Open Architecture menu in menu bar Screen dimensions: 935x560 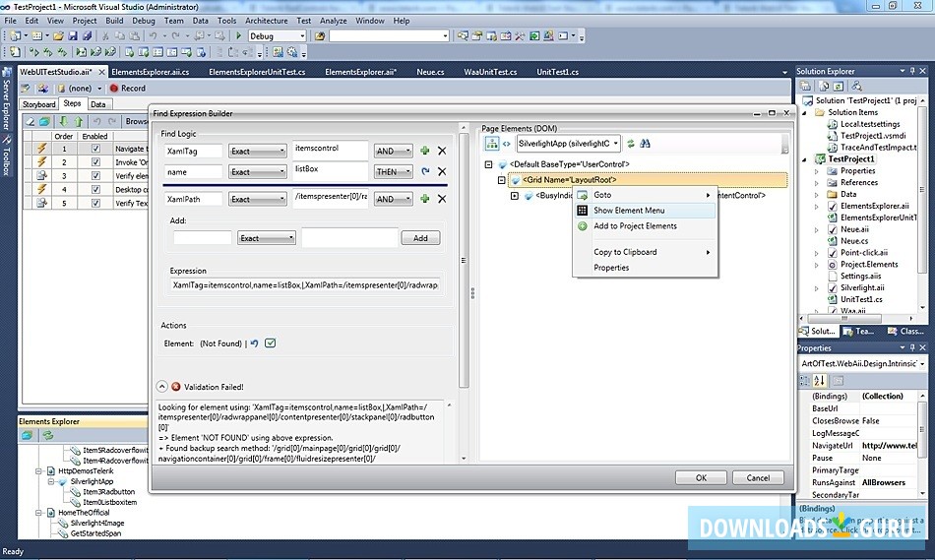[x=266, y=21]
